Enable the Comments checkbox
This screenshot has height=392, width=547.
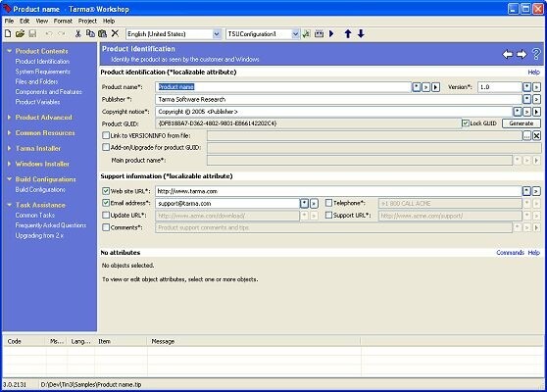click(106, 227)
